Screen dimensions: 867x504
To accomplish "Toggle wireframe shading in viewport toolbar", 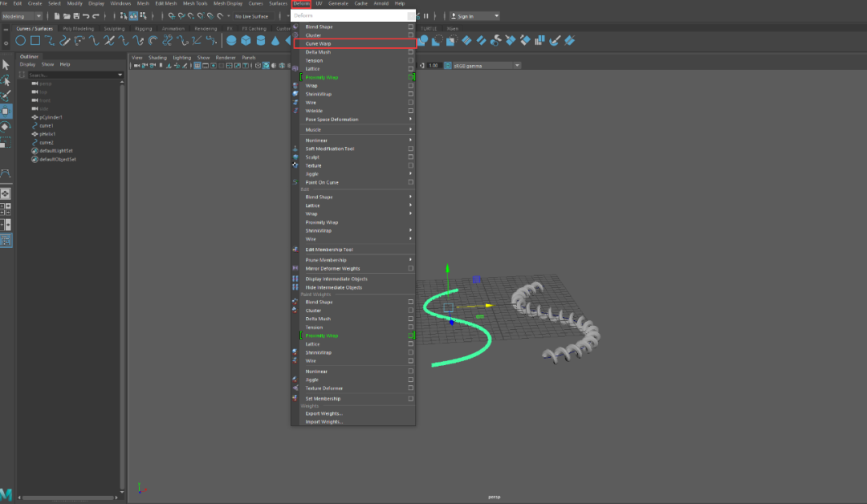I will (258, 66).
